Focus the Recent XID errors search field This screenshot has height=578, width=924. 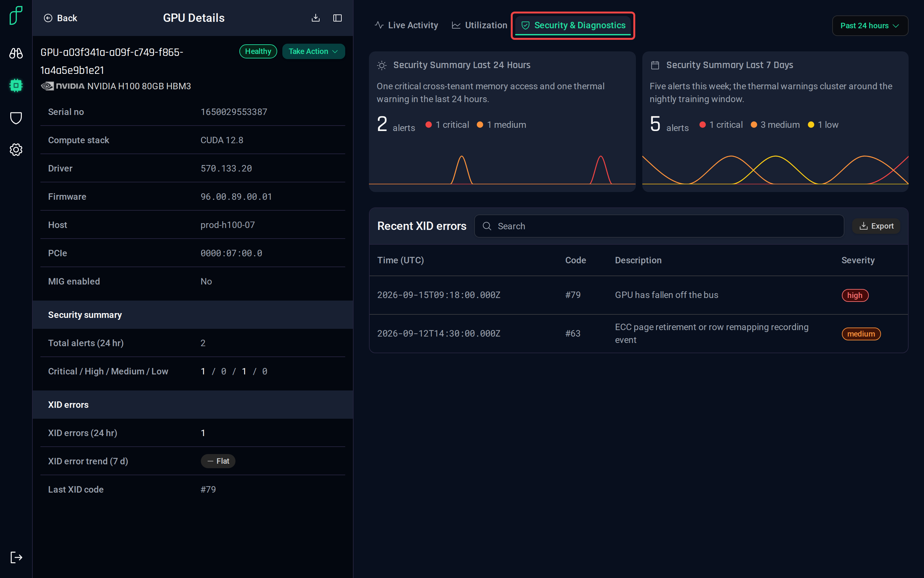[x=659, y=226]
